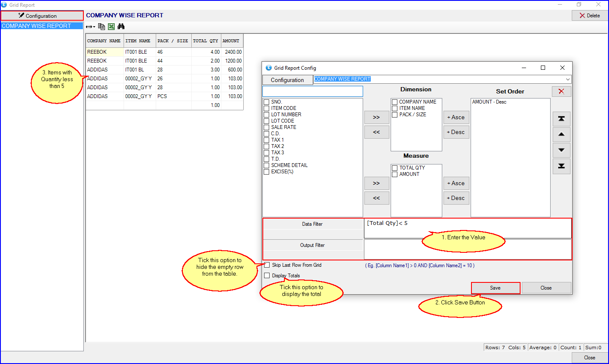Tick the LOT NUMBER checkbox
Viewport: 609px width, 364px height.
(267, 115)
